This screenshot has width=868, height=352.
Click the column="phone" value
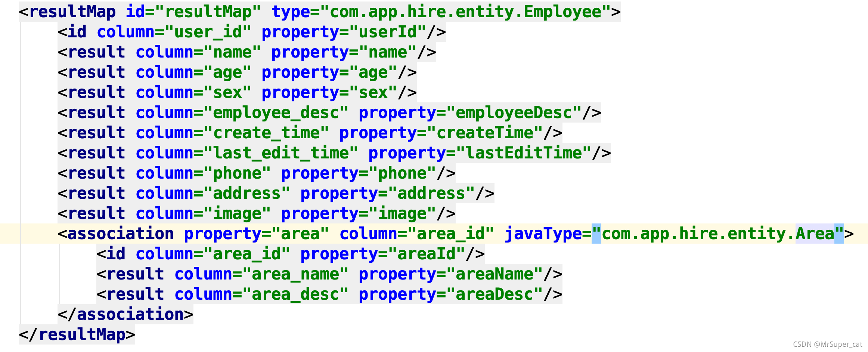coord(237,173)
